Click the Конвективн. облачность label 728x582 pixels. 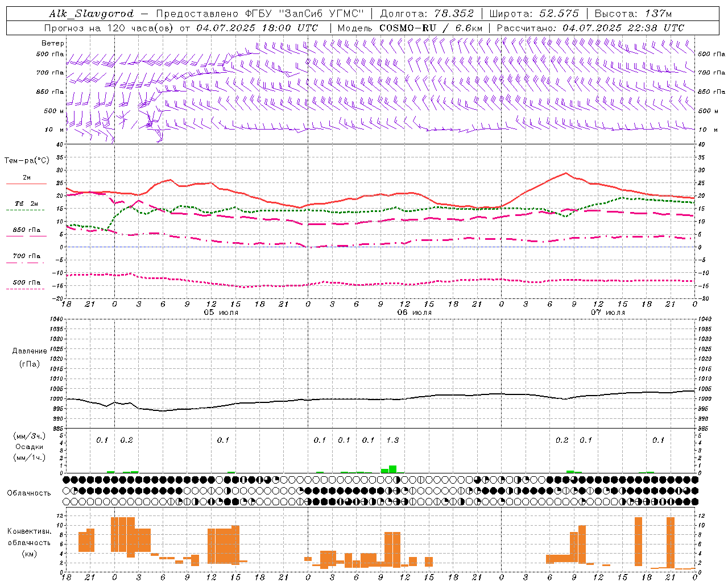(29, 537)
